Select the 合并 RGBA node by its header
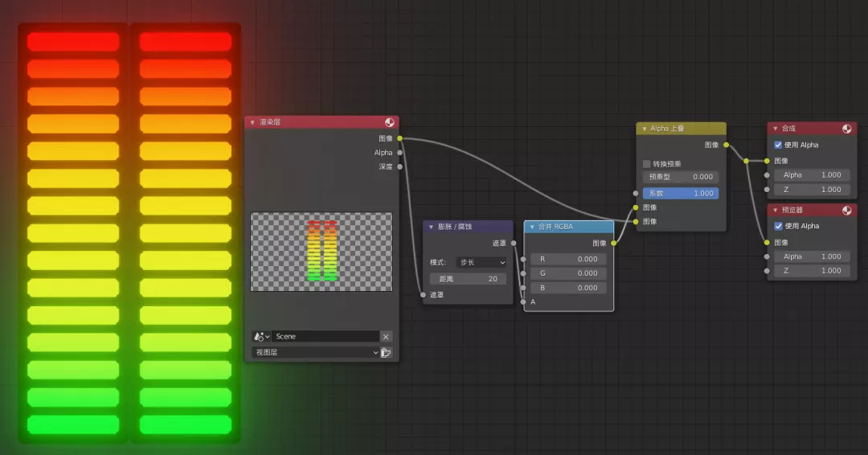Image resolution: width=868 pixels, height=455 pixels. point(568,227)
